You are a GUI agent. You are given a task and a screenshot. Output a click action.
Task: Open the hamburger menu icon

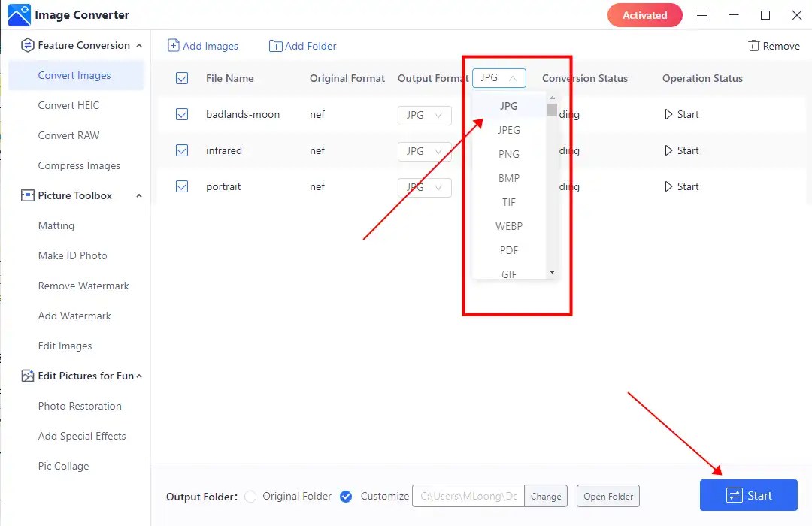tap(702, 14)
